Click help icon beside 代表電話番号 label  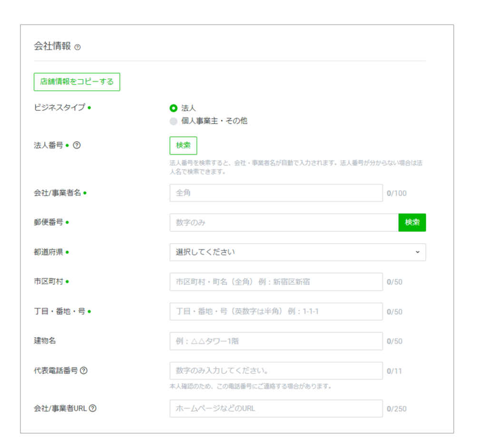click(x=84, y=371)
